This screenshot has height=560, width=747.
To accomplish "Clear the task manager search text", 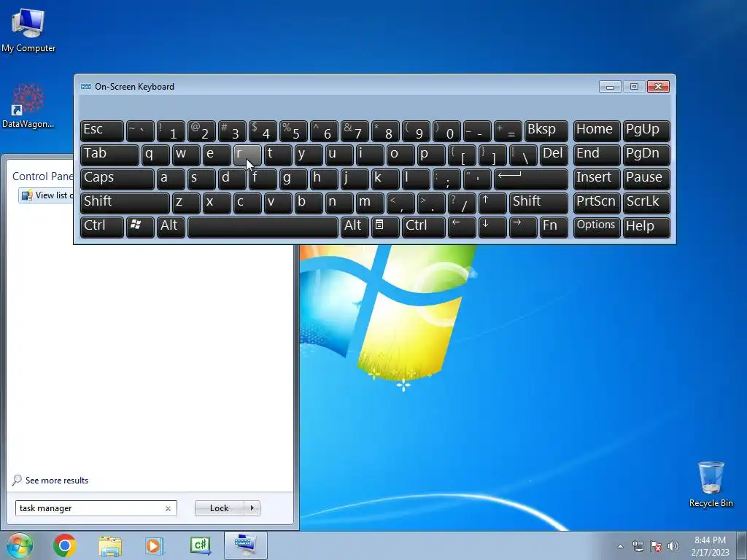I will (x=169, y=508).
